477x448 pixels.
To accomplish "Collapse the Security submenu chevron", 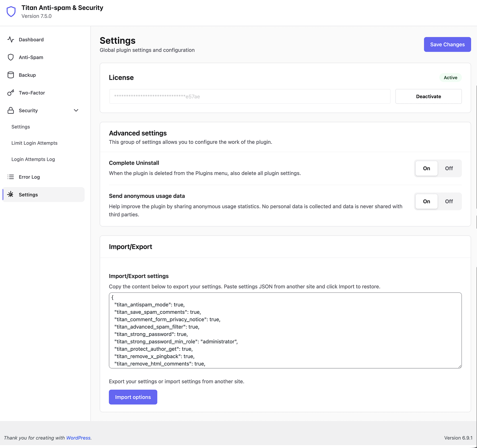I will click(76, 110).
